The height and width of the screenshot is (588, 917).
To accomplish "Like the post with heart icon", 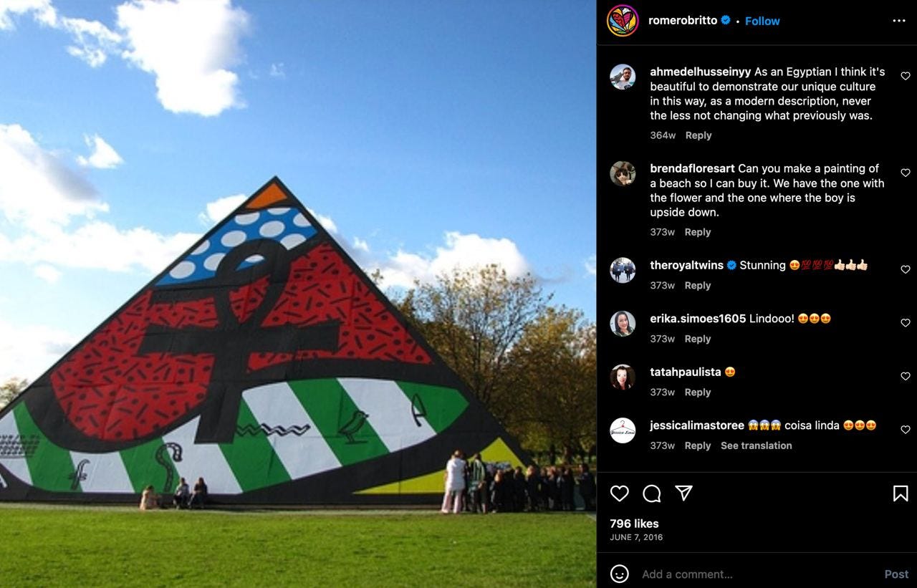I will 620,493.
